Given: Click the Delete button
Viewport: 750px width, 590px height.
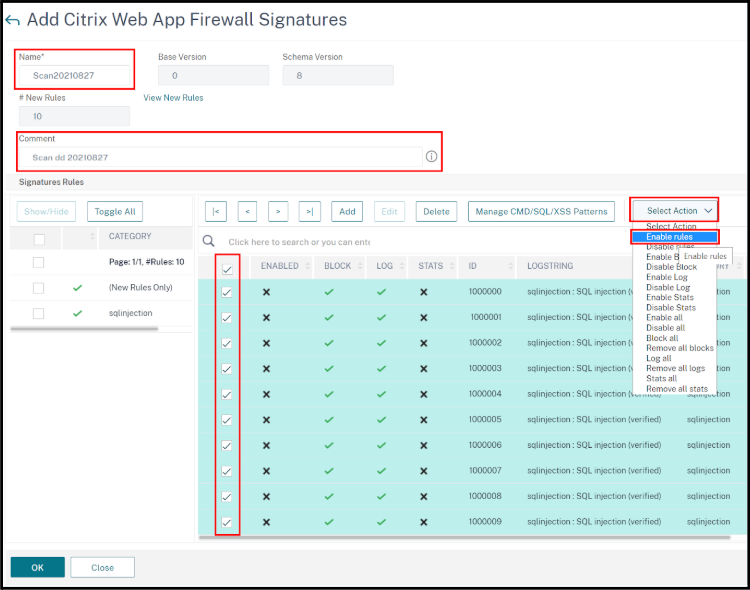Looking at the screenshot, I should [436, 212].
